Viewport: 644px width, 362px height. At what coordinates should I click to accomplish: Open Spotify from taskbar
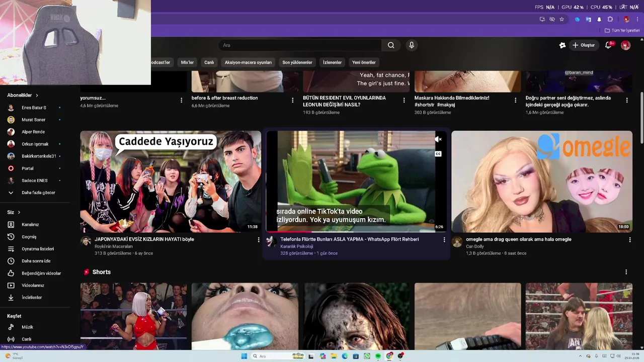(378, 356)
